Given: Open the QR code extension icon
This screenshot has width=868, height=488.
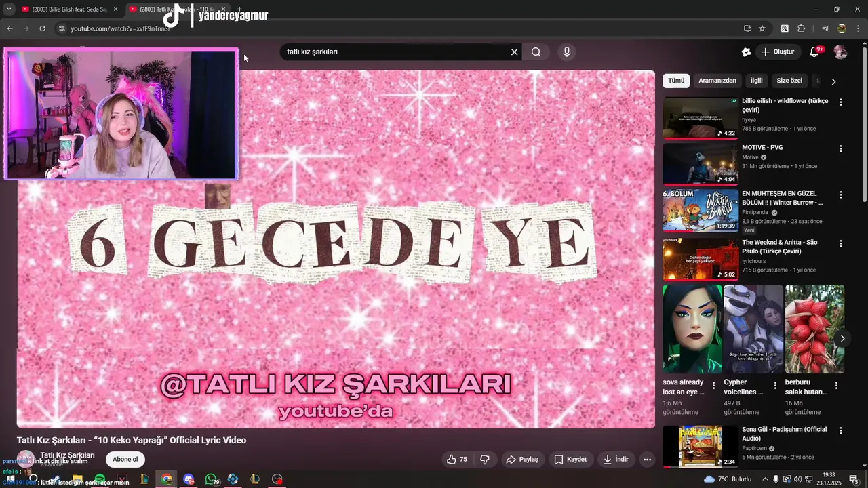Looking at the screenshot, I should (785, 28).
